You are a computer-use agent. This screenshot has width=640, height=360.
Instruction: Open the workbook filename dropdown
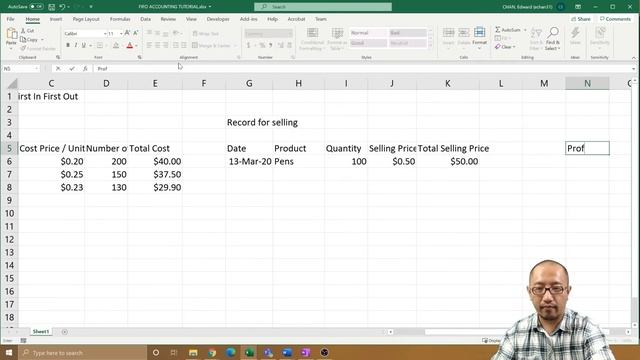tap(210, 7)
